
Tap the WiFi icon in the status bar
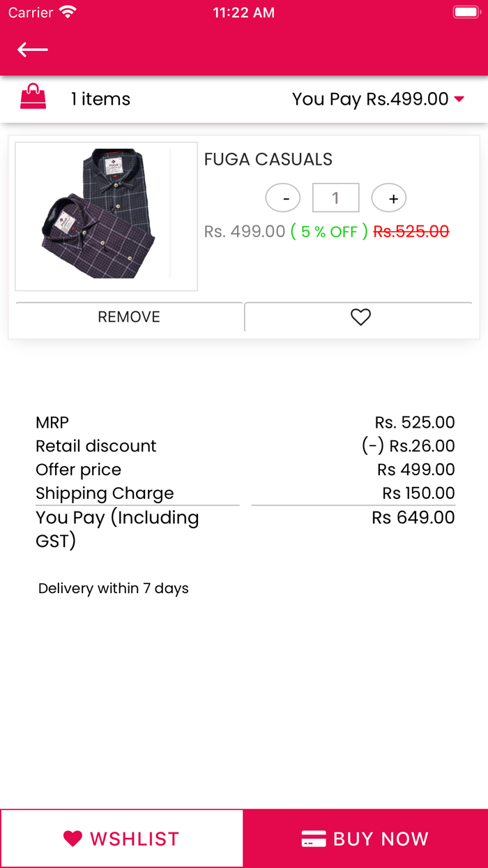[x=65, y=11]
